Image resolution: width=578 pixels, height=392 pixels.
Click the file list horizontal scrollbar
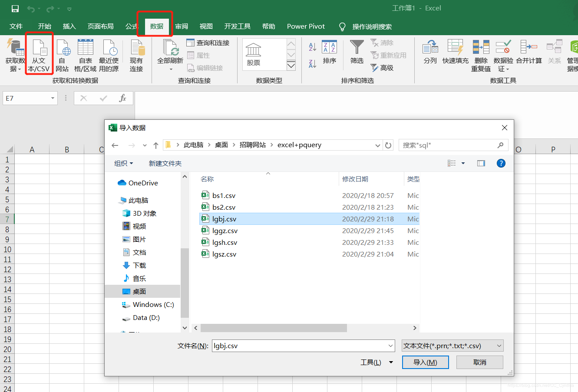(274, 328)
